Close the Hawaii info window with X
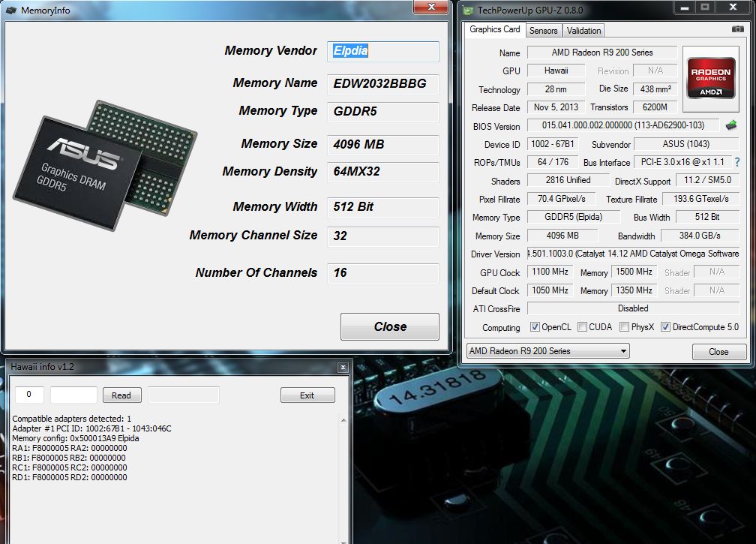 (x=343, y=367)
